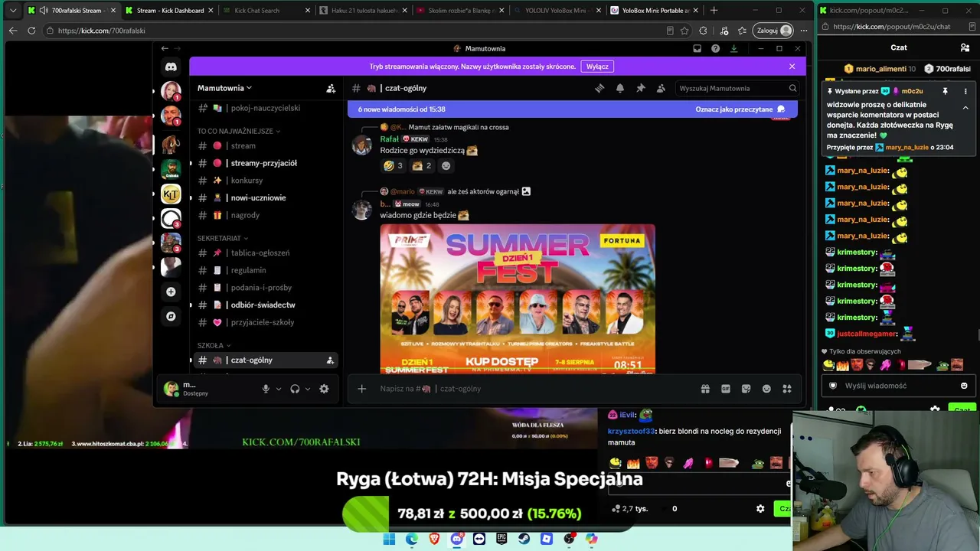Click plus button to attach a file

click(x=361, y=389)
